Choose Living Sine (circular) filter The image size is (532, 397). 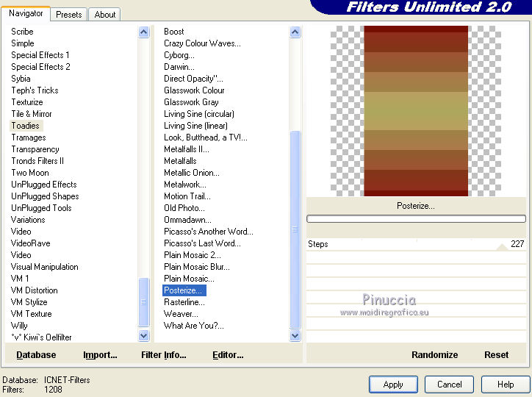pyautogui.click(x=199, y=114)
